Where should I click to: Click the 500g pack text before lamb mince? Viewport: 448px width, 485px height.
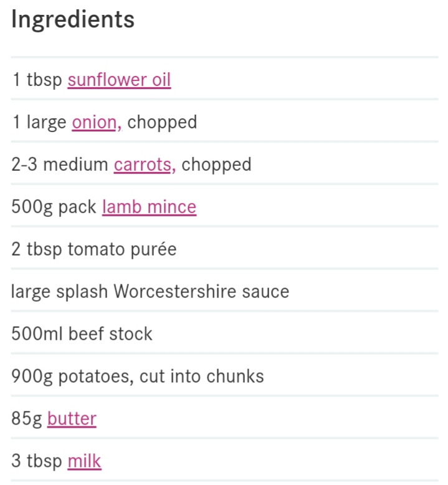click(54, 207)
